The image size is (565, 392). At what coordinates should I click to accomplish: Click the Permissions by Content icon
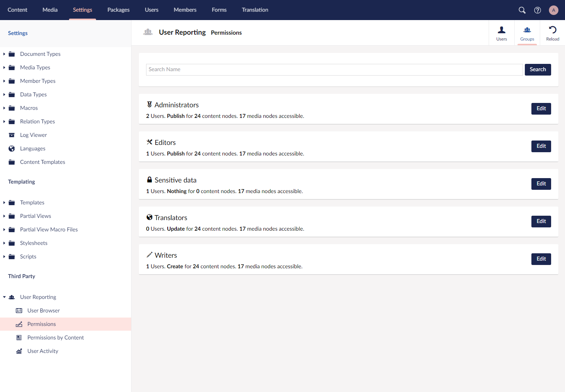click(19, 338)
